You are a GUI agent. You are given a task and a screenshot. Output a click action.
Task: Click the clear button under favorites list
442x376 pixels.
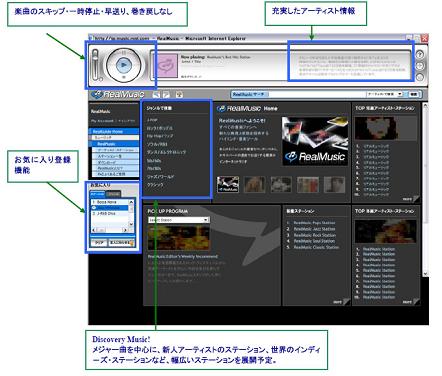pyautogui.click(x=99, y=243)
